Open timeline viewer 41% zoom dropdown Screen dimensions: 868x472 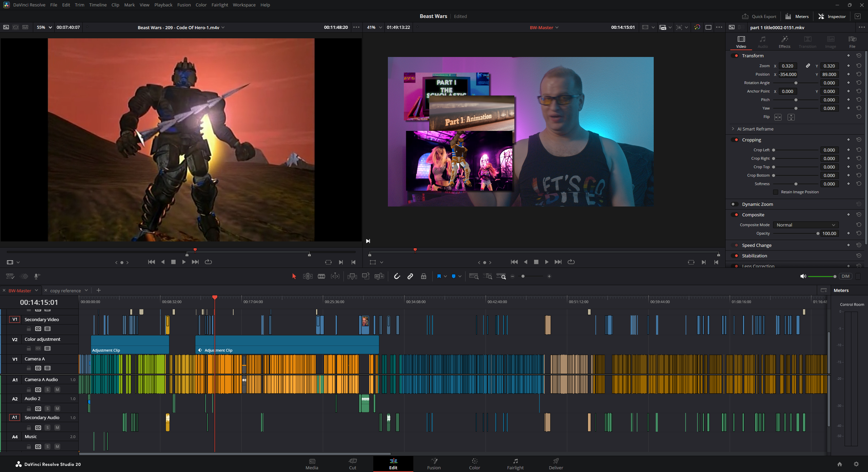pos(374,27)
